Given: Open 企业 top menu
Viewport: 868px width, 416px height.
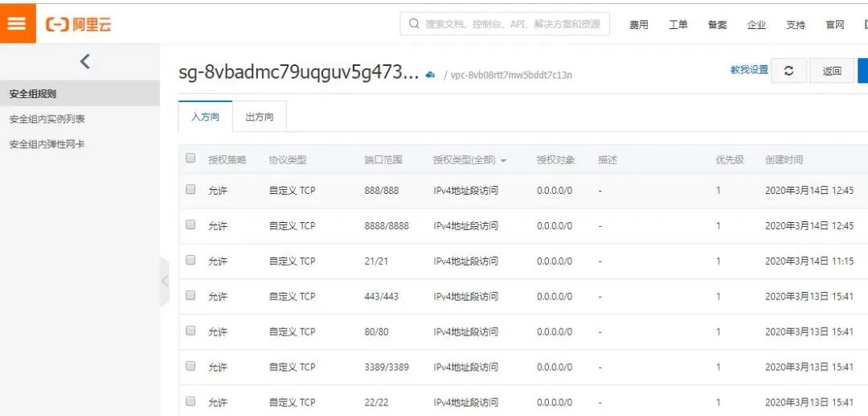Looking at the screenshot, I should coord(756,24).
